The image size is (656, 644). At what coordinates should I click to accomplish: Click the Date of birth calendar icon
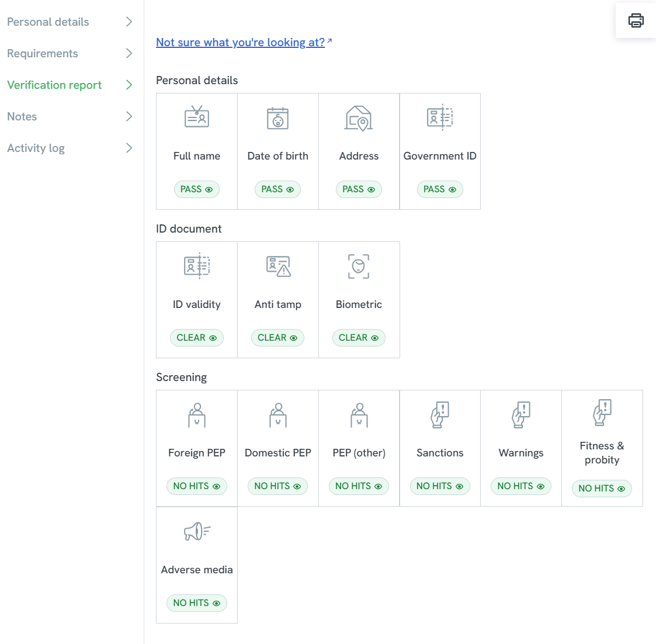(x=278, y=118)
